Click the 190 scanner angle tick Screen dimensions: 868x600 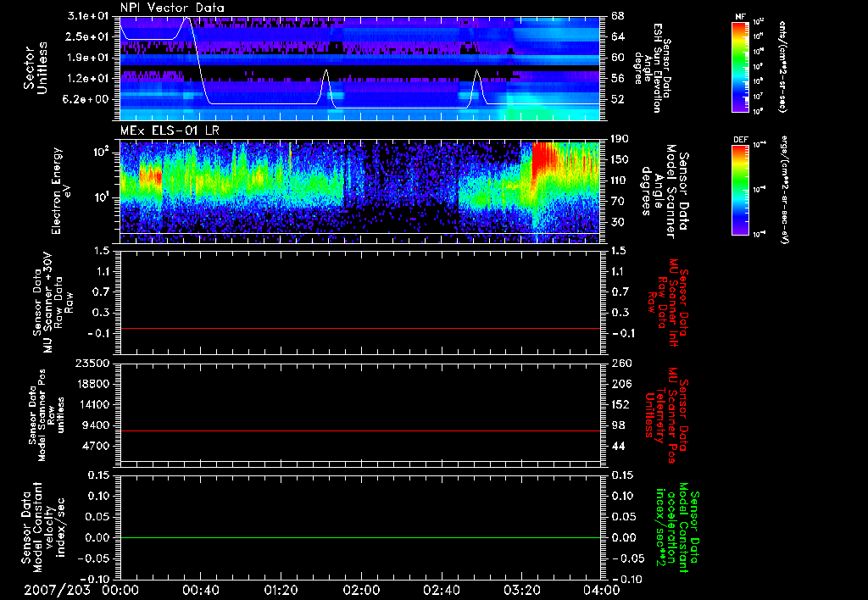coord(620,139)
